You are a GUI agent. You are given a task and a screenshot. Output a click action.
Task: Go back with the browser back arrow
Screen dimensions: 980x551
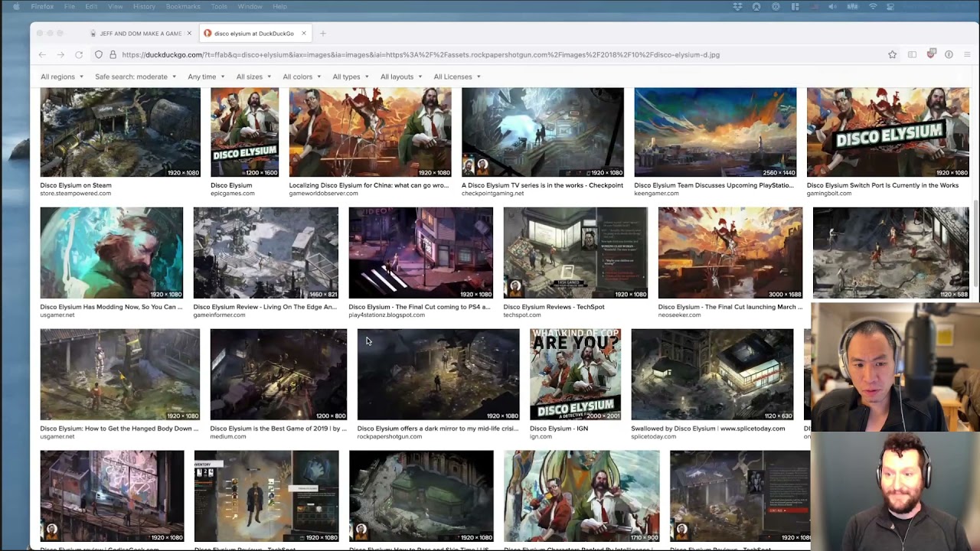click(42, 55)
